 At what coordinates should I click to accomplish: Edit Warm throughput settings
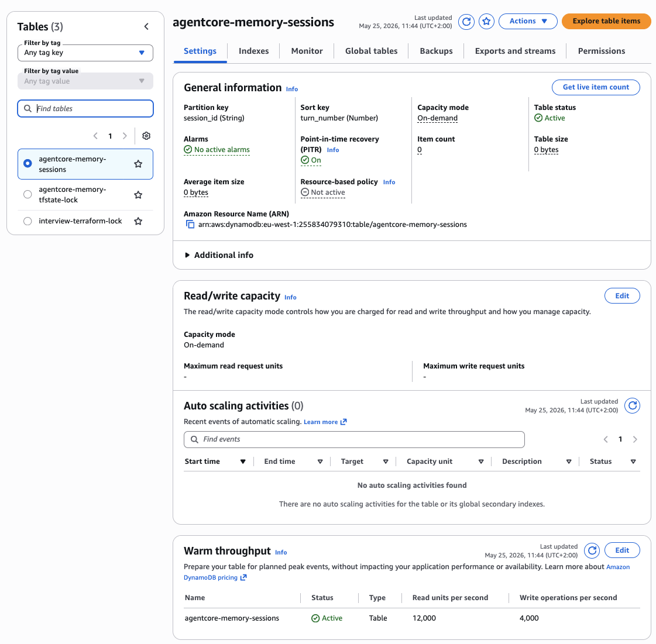622,550
